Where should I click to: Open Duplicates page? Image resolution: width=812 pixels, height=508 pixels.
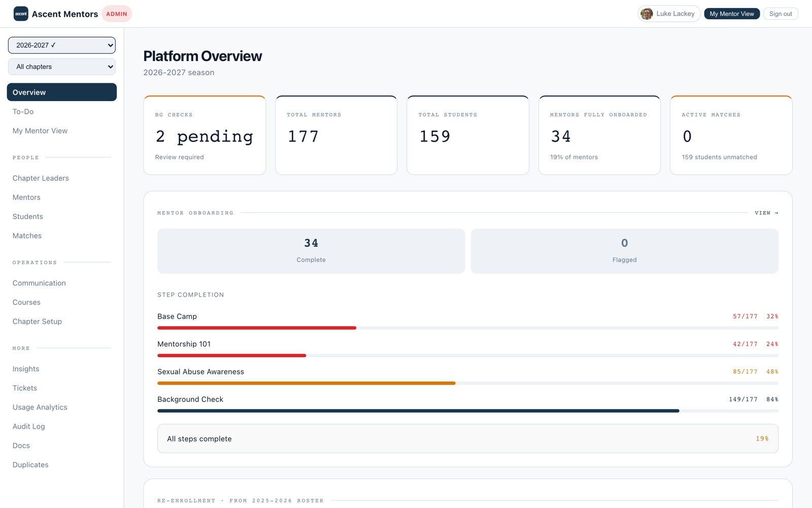pos(30,465)
